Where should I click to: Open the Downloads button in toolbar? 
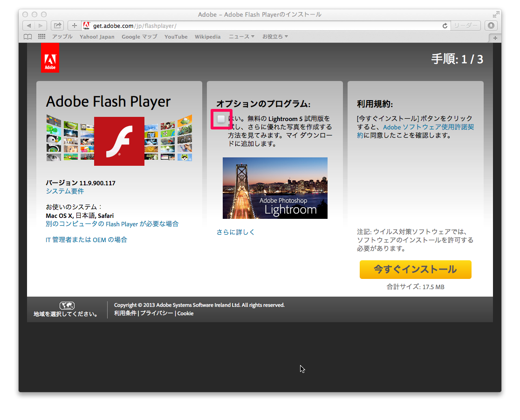(491, 26)
